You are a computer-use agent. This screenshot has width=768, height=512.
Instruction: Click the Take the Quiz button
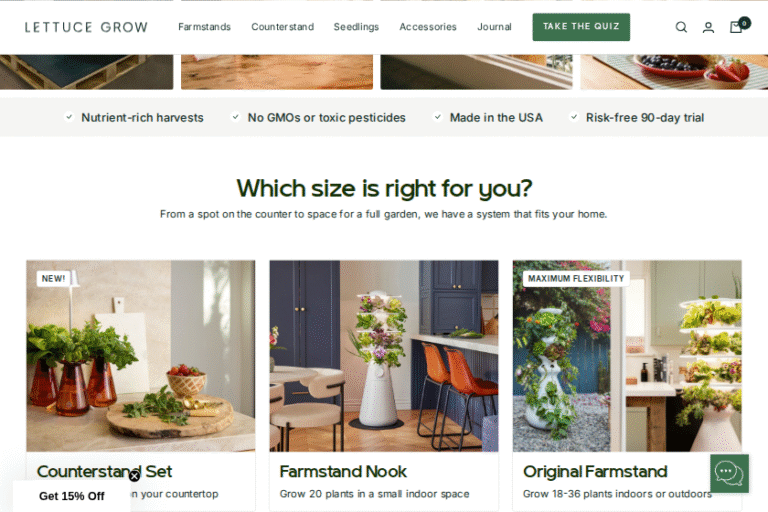pyautogui.click(x=581, y=27)
